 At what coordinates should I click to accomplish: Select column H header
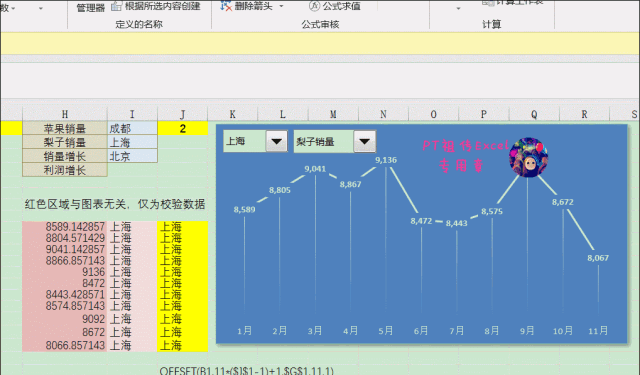[65, 114]
